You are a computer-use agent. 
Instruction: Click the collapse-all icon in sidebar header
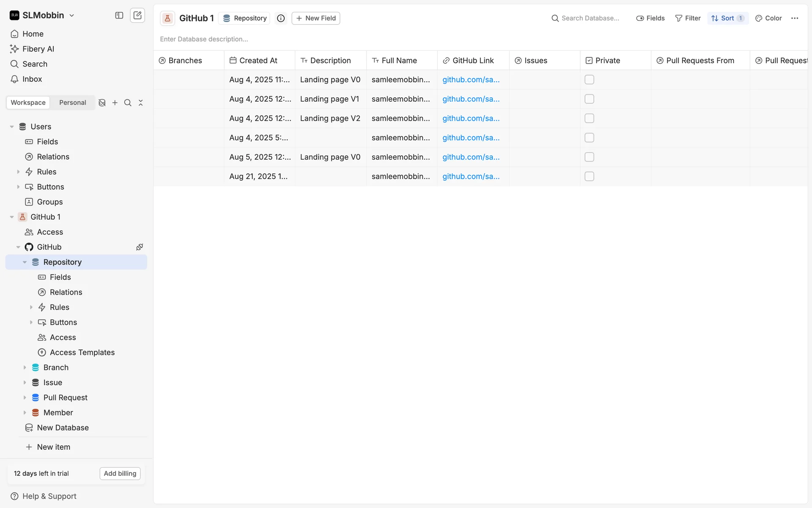(x=141, y=102)
